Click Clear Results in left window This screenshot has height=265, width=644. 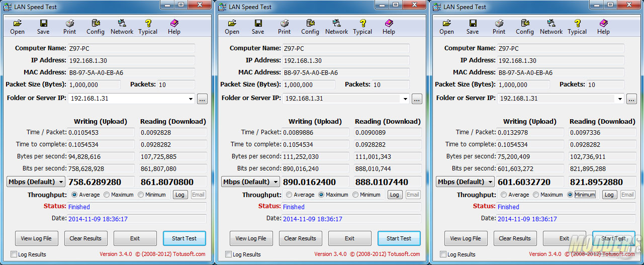click(86, 238)
